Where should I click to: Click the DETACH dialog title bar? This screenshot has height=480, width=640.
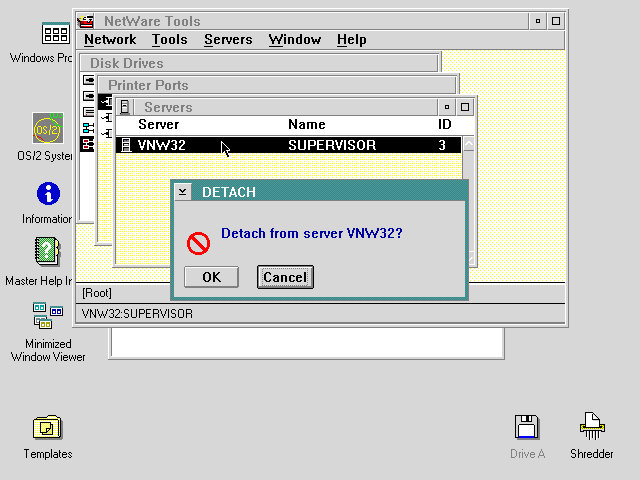[x=328, y=192]
